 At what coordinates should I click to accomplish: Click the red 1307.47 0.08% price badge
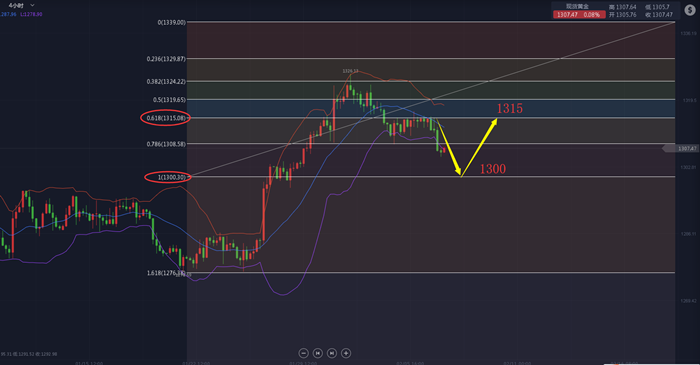click(579, 15)
